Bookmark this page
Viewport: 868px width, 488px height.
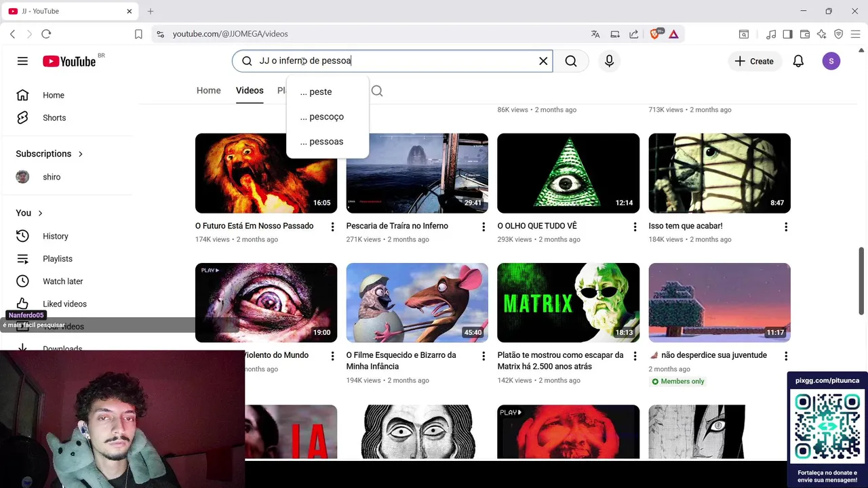click(x=138, y=34)
